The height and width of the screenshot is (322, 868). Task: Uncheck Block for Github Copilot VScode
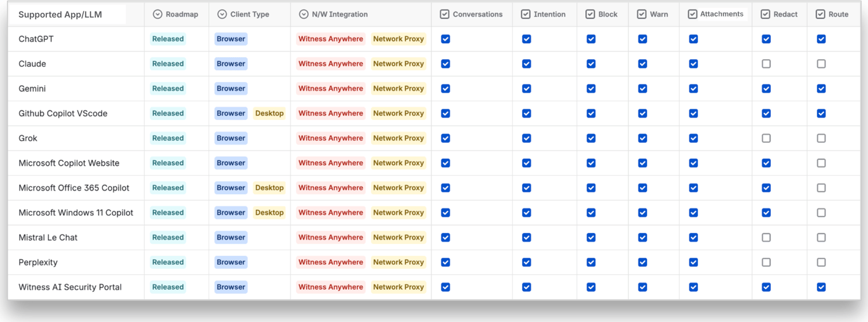pyautogui.click(x=591, y=113)
